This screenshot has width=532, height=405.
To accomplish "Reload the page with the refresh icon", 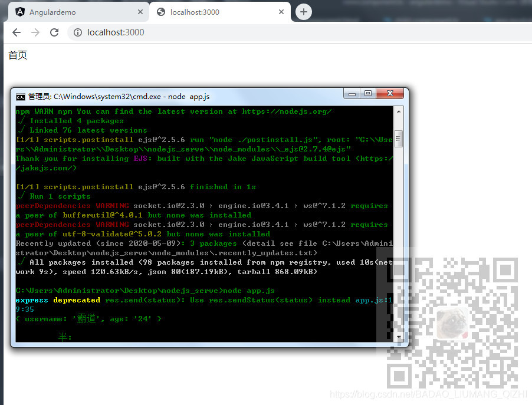I will (54, 32).
